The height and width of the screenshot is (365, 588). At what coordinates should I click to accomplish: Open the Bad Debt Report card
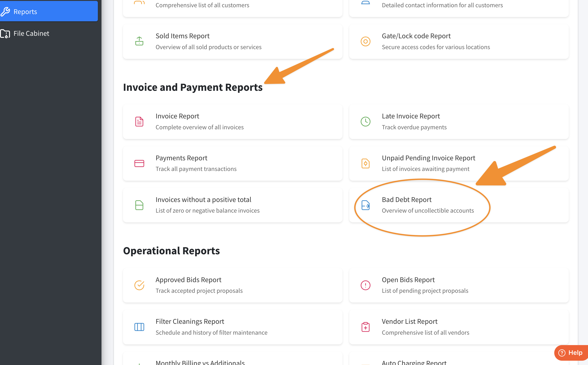(407, 200)
